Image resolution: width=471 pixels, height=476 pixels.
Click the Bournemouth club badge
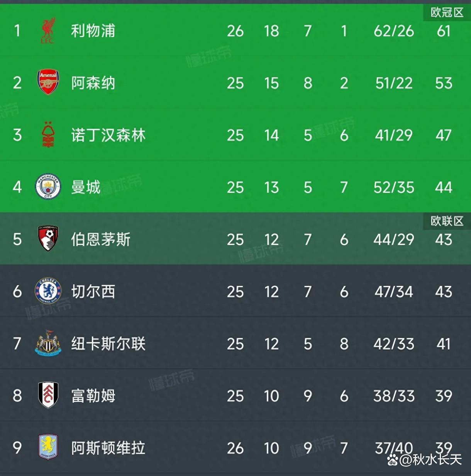[48, 239]
